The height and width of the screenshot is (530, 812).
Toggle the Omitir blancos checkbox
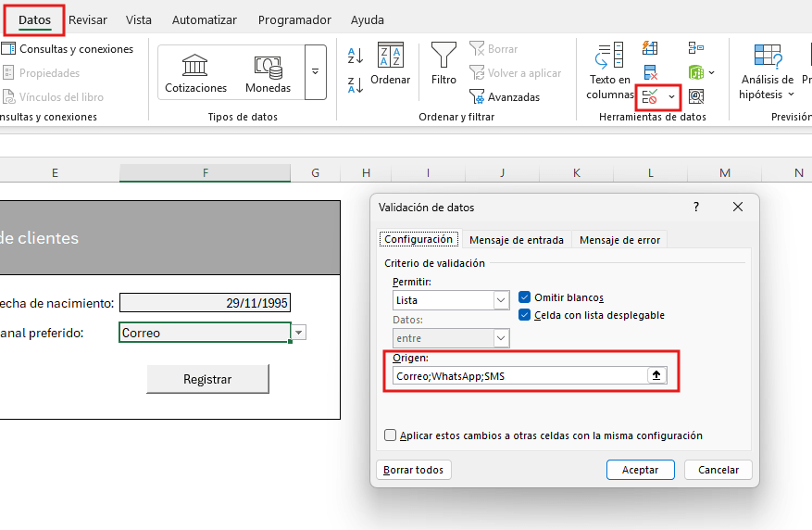(x=525, y=297)
